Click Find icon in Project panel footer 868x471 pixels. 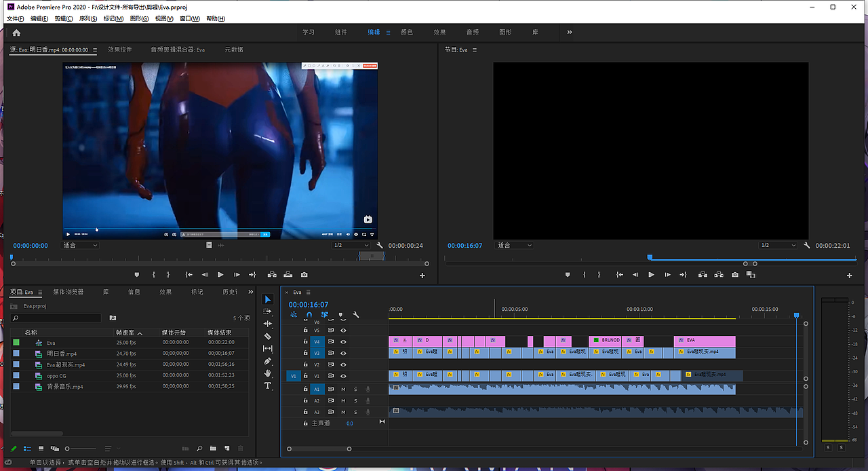(x=199, y=449)
